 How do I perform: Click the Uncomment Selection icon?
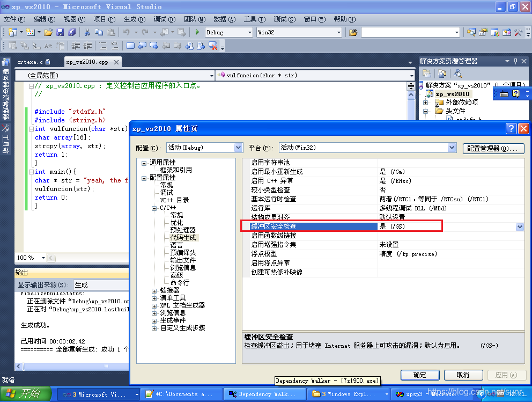[115, 46]
